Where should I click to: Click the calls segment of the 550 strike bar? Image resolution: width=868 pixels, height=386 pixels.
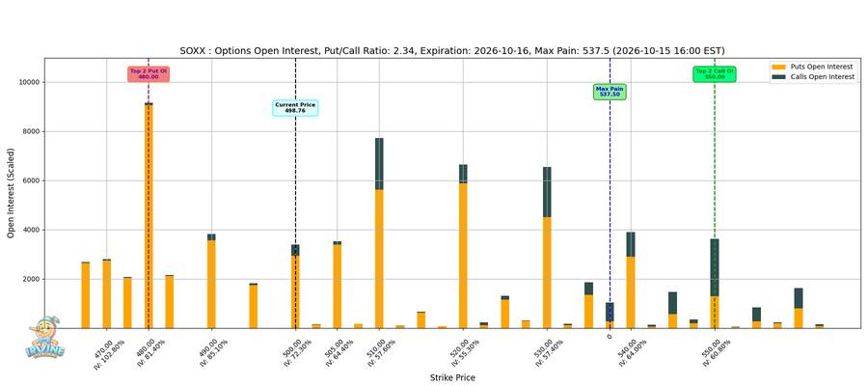point(715,267)
